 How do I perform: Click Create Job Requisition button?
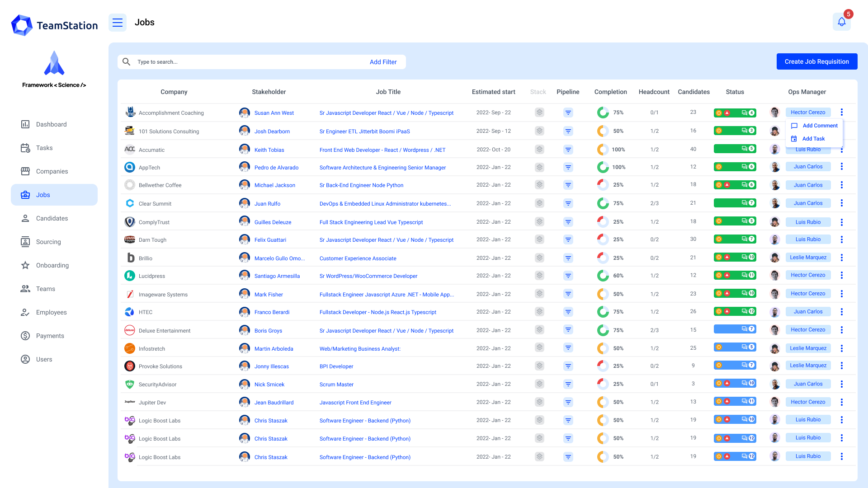(816, 61)
